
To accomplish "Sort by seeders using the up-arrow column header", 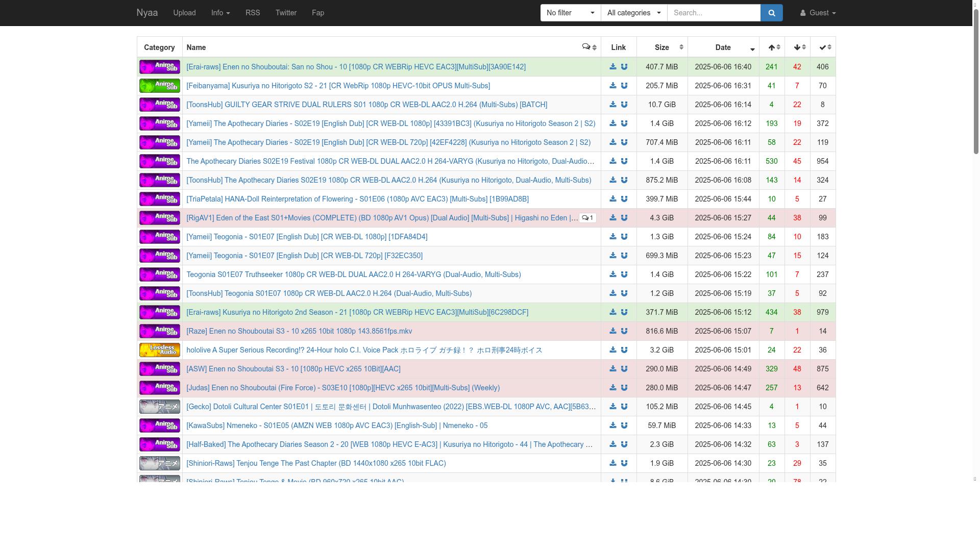I will click(x=772, y=47).
